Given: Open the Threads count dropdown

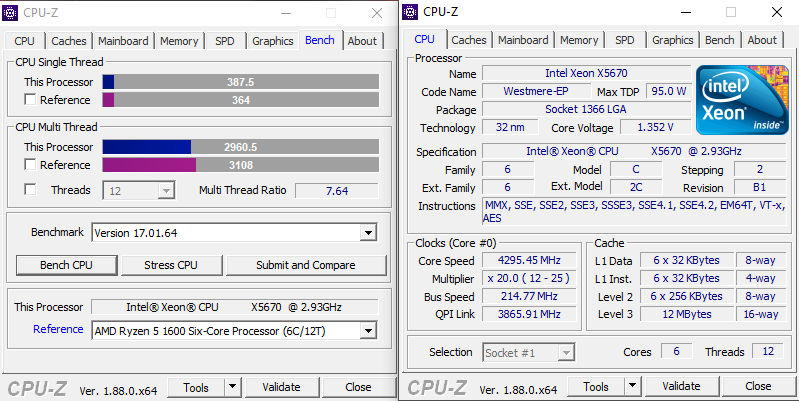Looking at the screenshot, I should coord(166,192).
